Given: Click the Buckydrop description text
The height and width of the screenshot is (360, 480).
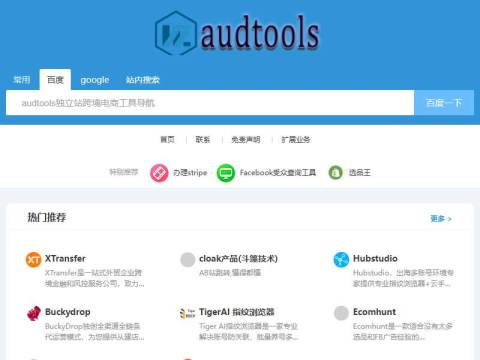Looking at the screenshot, I should (x=95, y=331).
